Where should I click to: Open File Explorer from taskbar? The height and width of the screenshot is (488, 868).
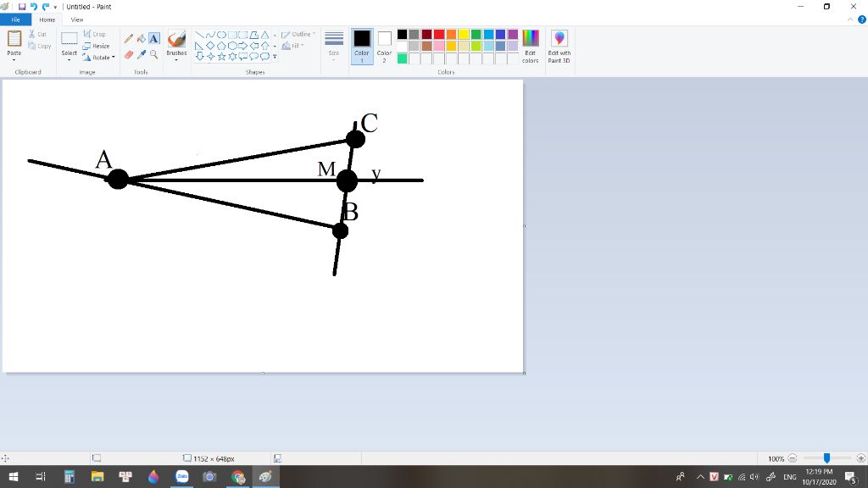(97, 476)
